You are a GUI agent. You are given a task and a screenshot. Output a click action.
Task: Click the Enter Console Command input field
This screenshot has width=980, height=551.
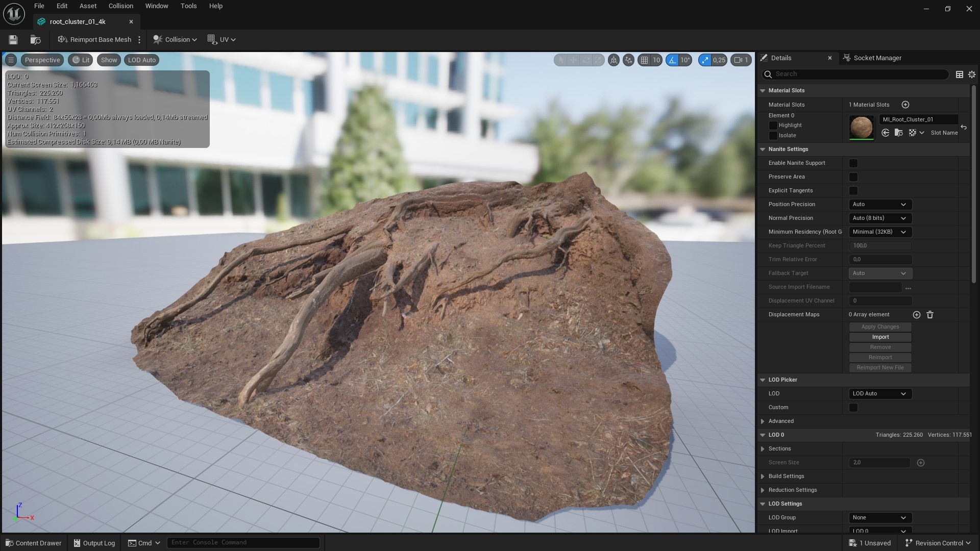click(x=243, y=542)
